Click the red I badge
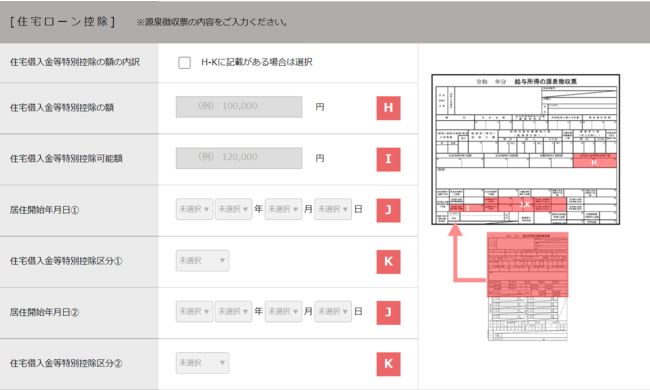650x390 pixels. click(388, 159)
